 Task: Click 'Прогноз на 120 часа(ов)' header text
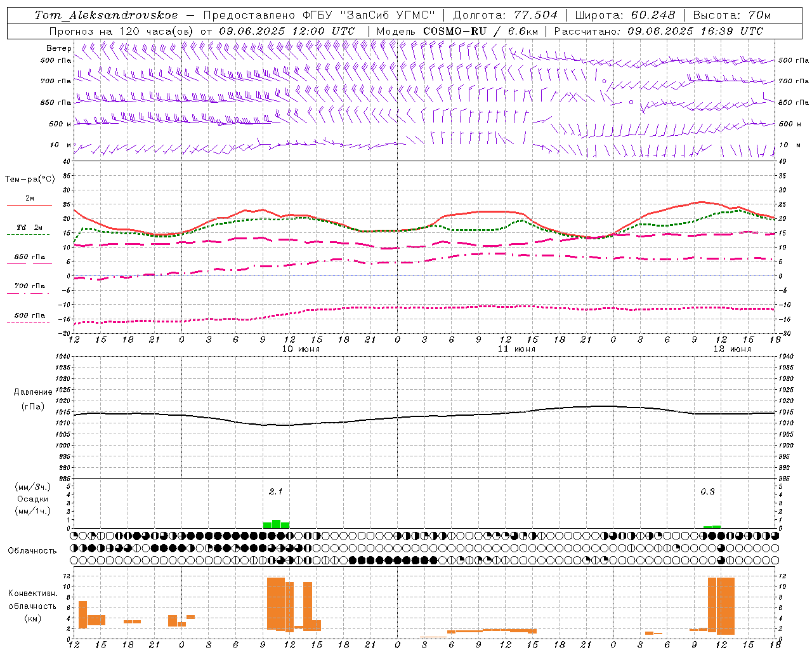click(122, 31)
